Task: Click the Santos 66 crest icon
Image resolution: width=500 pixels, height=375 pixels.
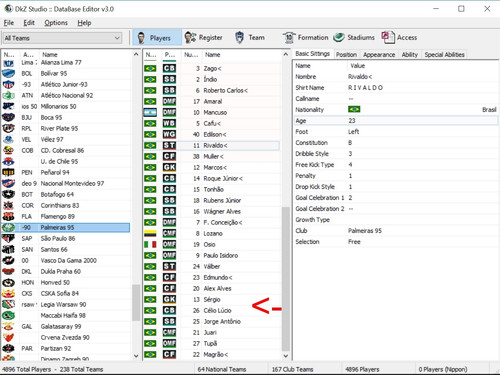Action: (x=9, y=249)
